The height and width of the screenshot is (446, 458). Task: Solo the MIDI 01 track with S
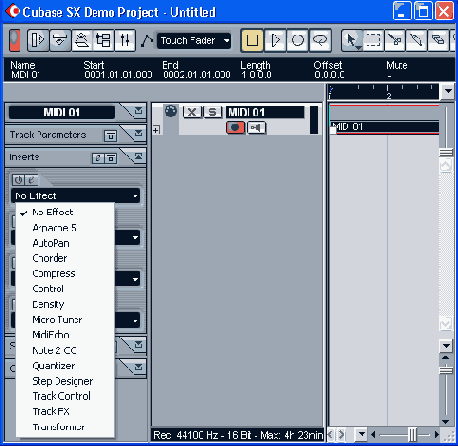click(x=212, y=112)
